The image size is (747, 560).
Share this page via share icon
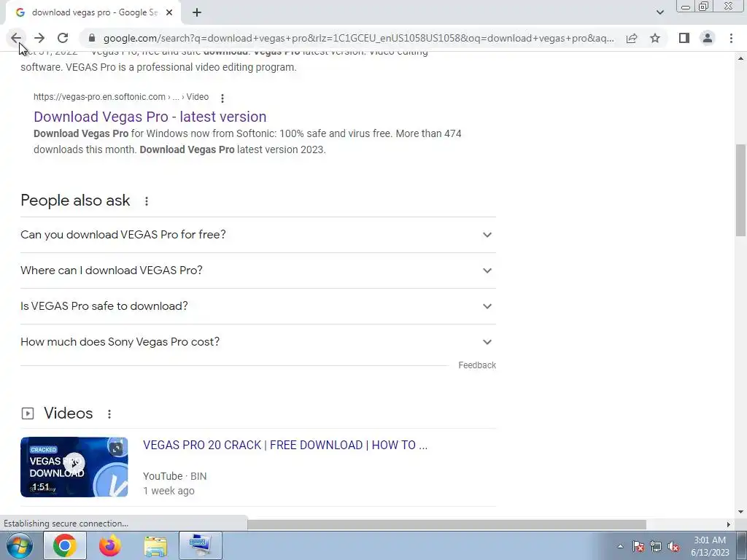pyautogui.click(x=632, y=38)
